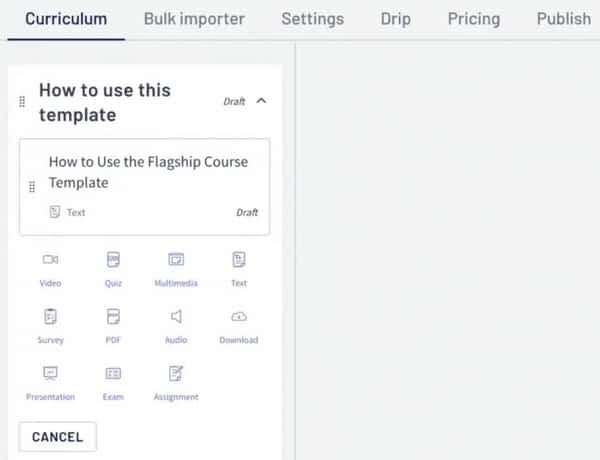This screenshot has width=600, height=460.
Task: Click the lesson card's Draft status label
Action: pyautogui.click(x=247, y=212)
